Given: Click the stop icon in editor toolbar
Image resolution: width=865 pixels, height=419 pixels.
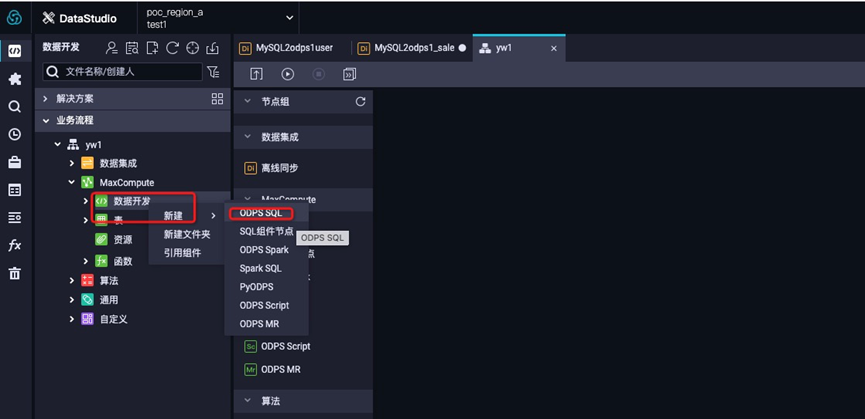Looking at the screenshot, I should pos(318,74).
